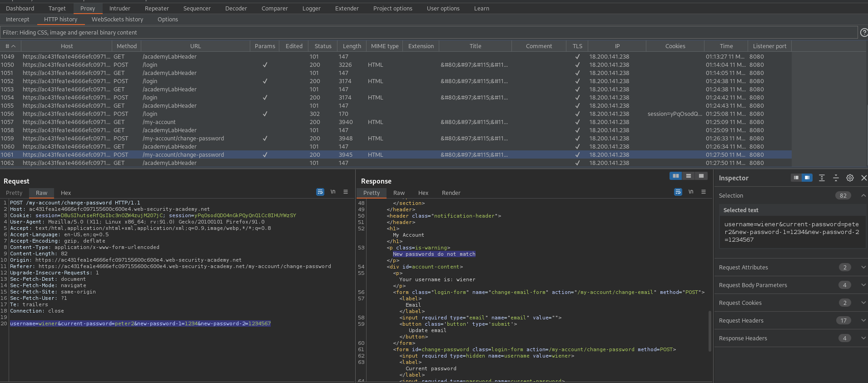Screen dimensions: 868x383
Task: Open the Decoder tab
Action: click(x=236, y=8)
